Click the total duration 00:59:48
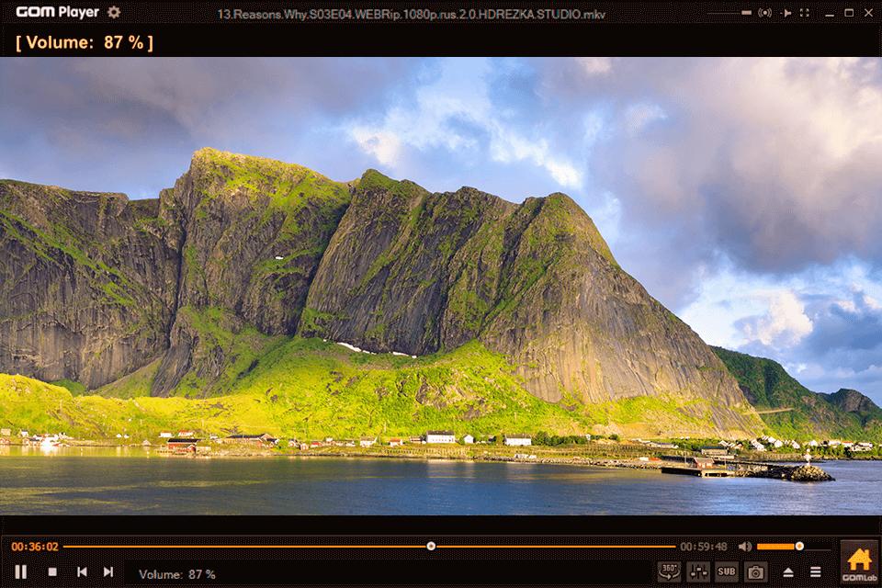 pyautogui.click(x=704, y=547)
